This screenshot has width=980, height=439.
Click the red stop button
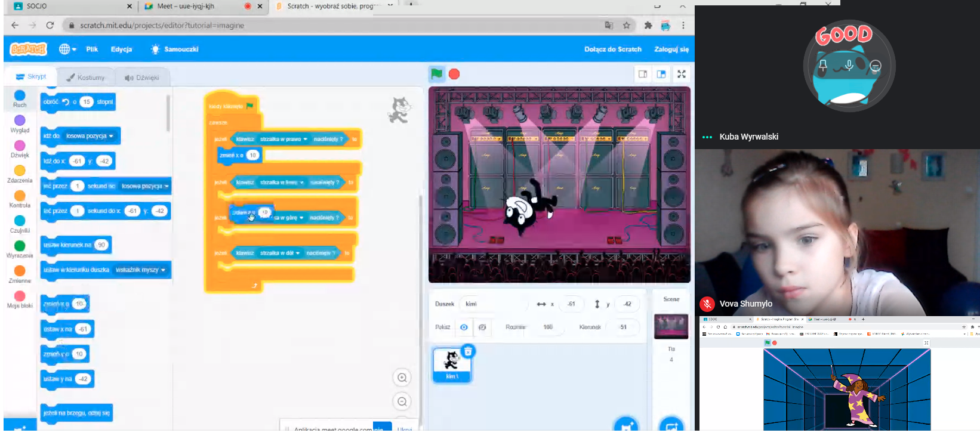(x=454, y=74)
